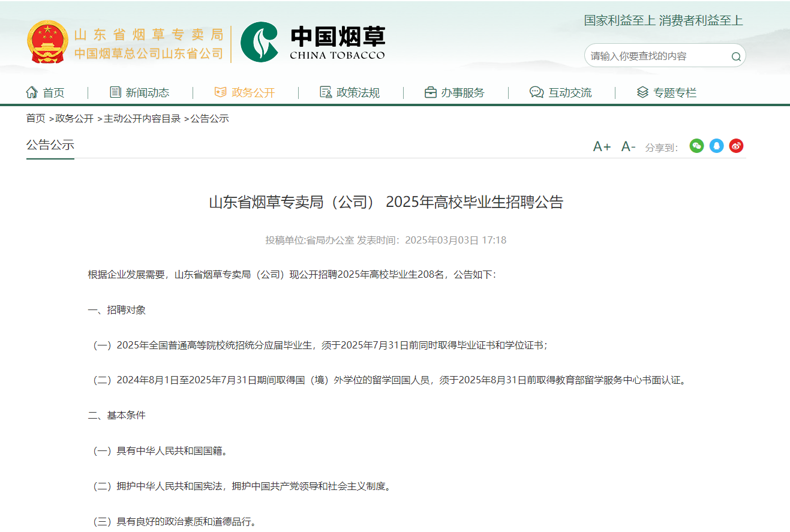Open the 互动交流 menu item
This screenshot has width=790, height=532.
[x=570, y=93]
